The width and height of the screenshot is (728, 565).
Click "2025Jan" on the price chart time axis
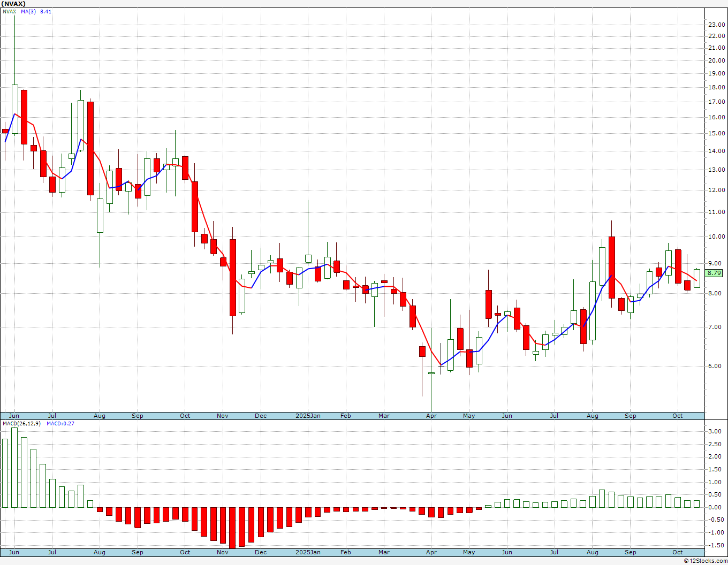[308, 416]
